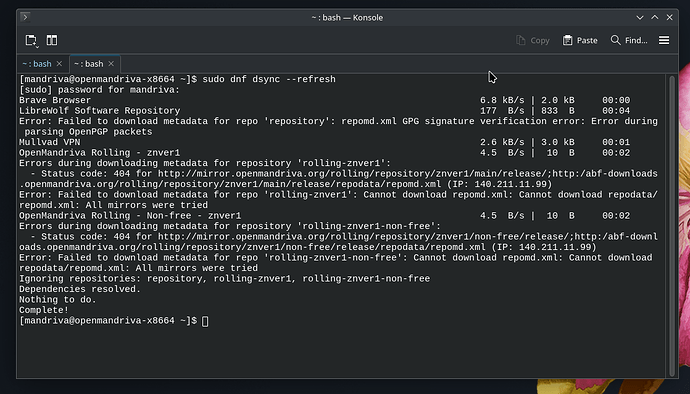Click the 'Brave Browser' repository line

[55, 100]
